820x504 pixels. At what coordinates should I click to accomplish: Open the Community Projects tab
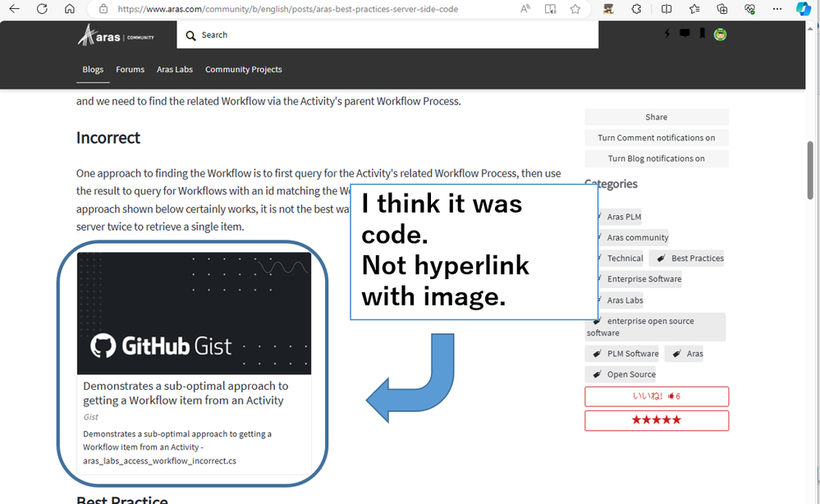[243, 70]
